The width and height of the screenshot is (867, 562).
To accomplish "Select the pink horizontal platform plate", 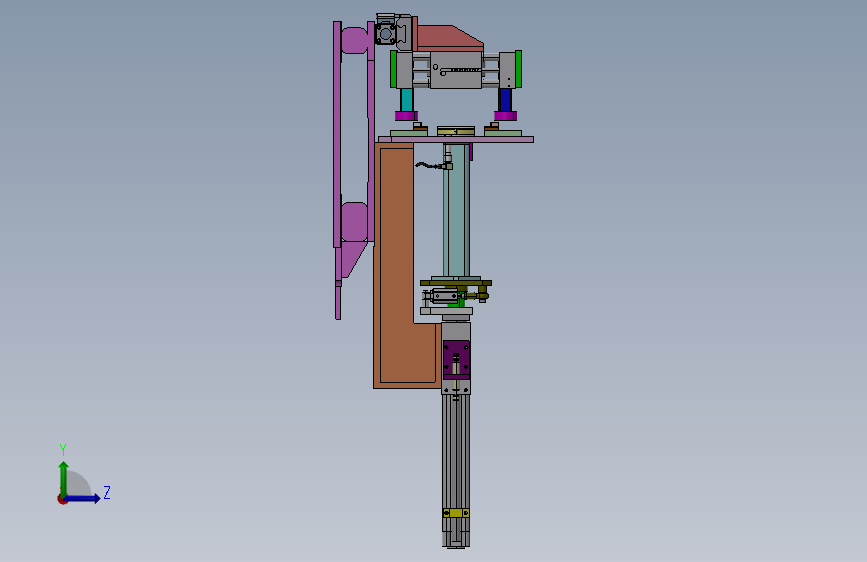I will [456, 139].
